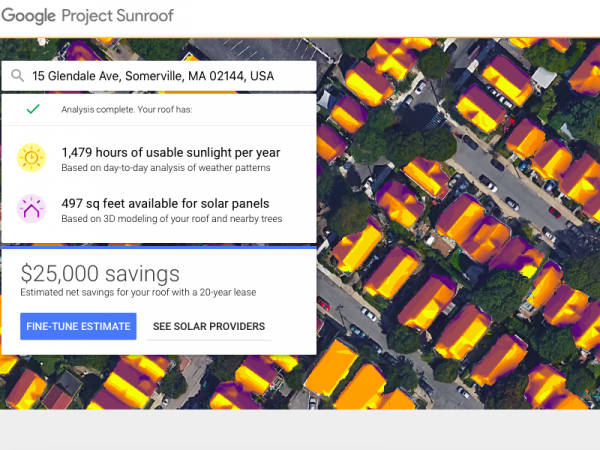Open the Fine-Tune Estimate button
This screenshot has height=450, width=600.
[x=78, y=326]
